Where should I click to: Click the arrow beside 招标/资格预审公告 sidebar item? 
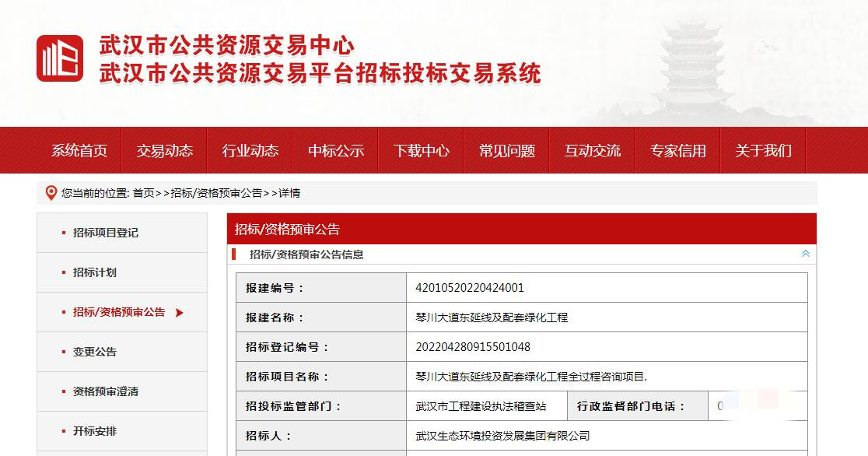(x=179, y=313)
